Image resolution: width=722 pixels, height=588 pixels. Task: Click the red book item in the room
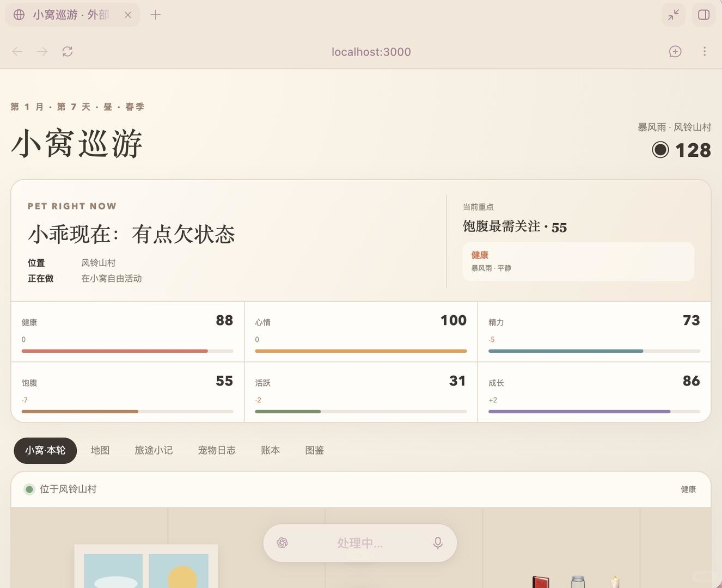pyautogui.click(x=541, y=582)
